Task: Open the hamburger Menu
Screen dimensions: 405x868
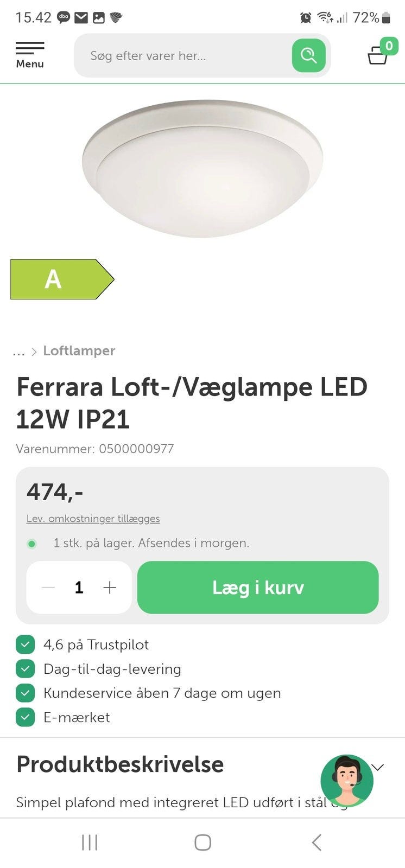Action: tap(30, 55)
